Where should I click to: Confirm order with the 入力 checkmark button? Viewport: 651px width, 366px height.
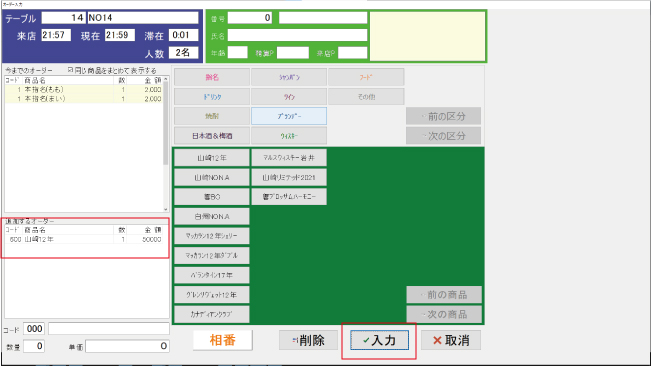pyautogui.click(x=379, y=340)
